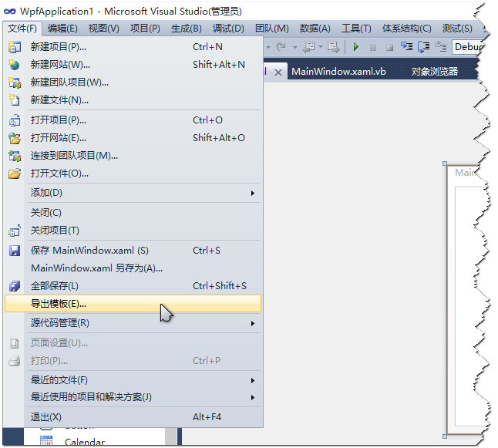This screenshot has width=498, height=448.
Task: Click the Ctrl+S shortcut text
Action: pyautogui.click(x=207, y=251)
